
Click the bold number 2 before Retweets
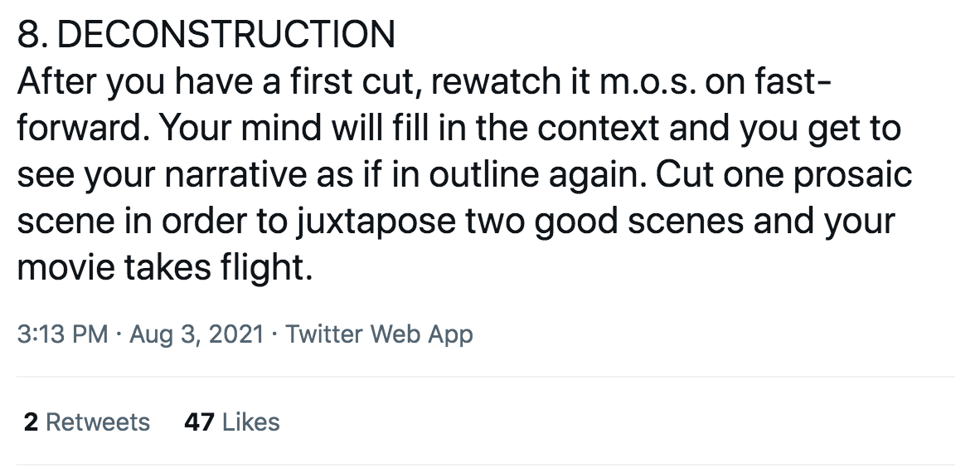click(31, 422)
